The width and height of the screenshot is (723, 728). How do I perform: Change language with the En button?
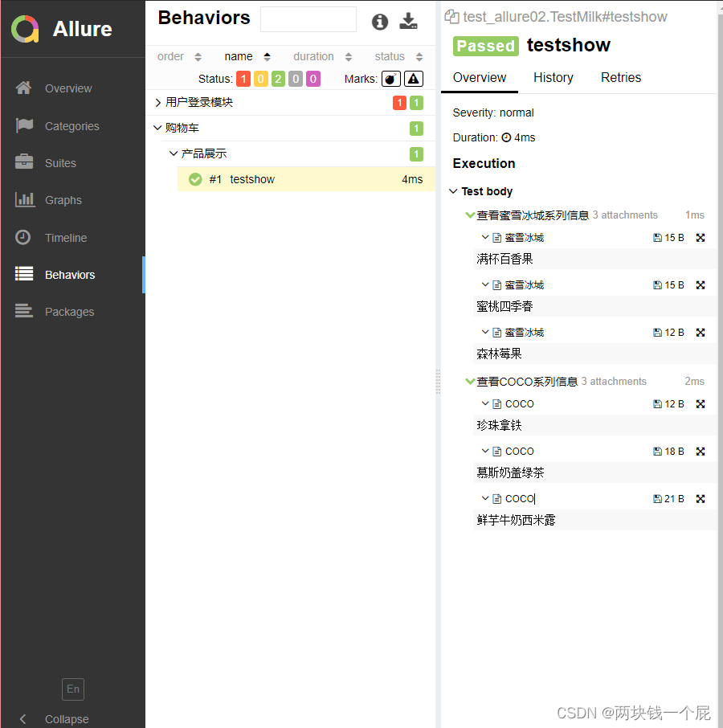point(73,689)
